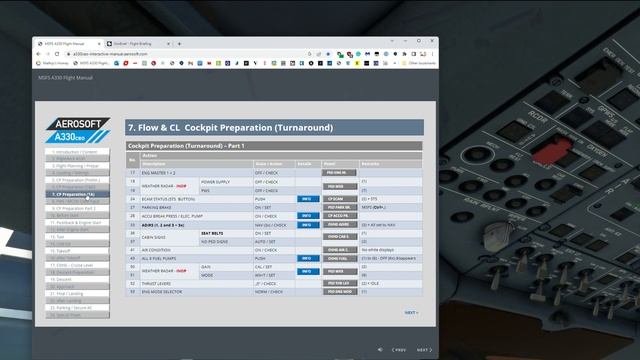The width and height of the screenshot is (640, 360).
Task: Click panel button for WEATHER RADAR gain/mode
Action: pyautogui.click(x=340, y=271)
